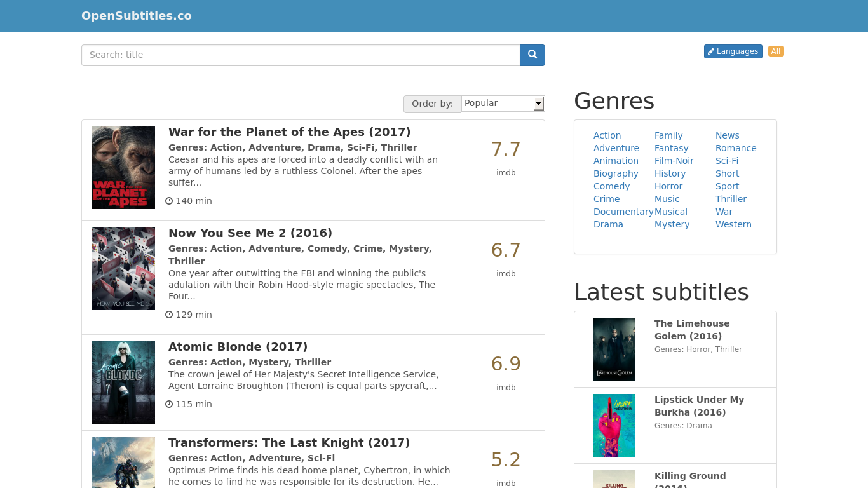Select the Adventure genre
This screenshot has width=868, height=488.
[616, 148]
